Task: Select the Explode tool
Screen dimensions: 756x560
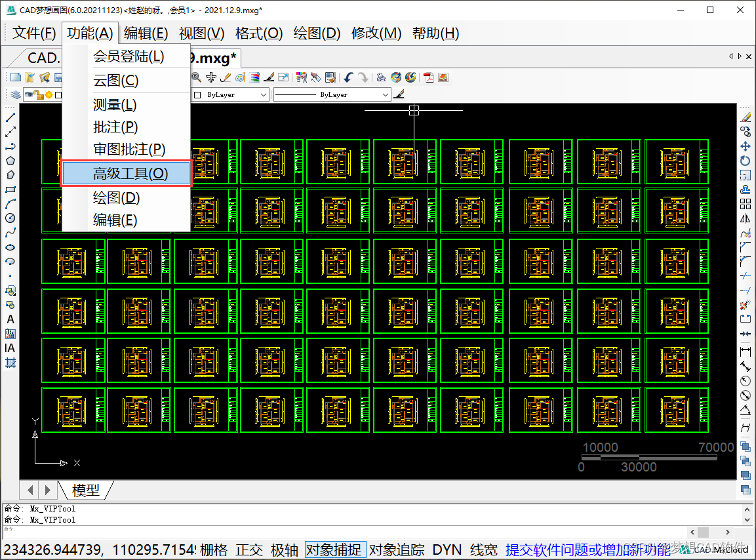Action: point(746,305)
